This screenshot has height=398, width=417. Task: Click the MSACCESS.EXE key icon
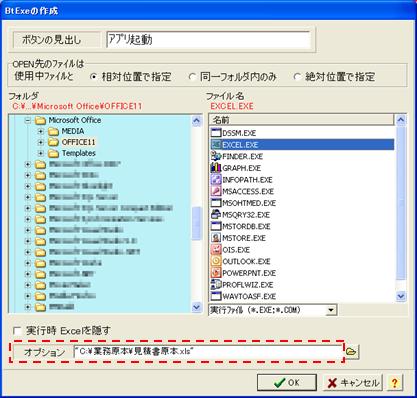pyautogui.click(x=216, y=191)
